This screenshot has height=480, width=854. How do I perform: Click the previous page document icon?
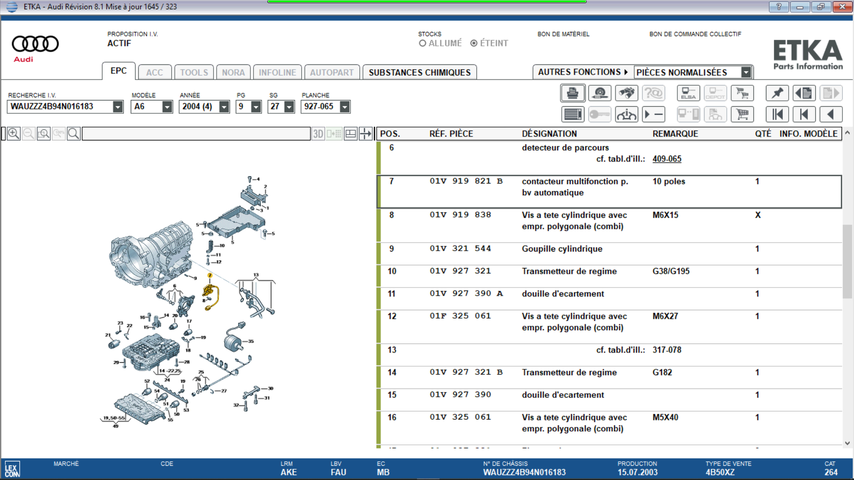[x=804, y=93]
